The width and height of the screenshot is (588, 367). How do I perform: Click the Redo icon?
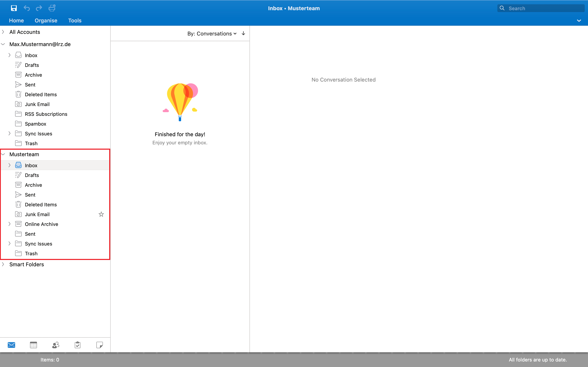39,8
